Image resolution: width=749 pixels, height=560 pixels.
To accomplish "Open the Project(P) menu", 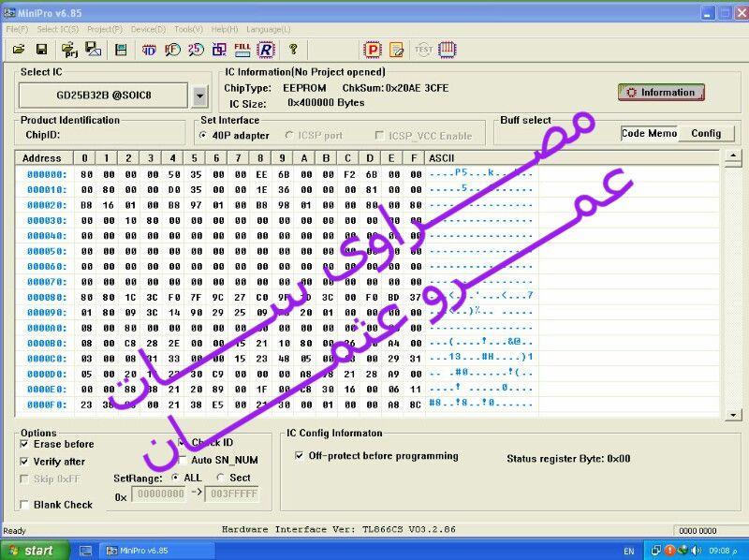I will coord(105,29).
